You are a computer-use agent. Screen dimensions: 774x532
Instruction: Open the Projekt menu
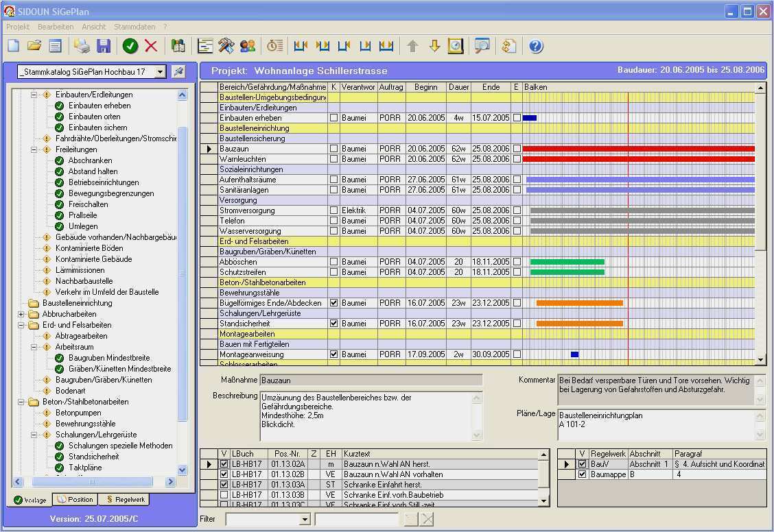18,27
